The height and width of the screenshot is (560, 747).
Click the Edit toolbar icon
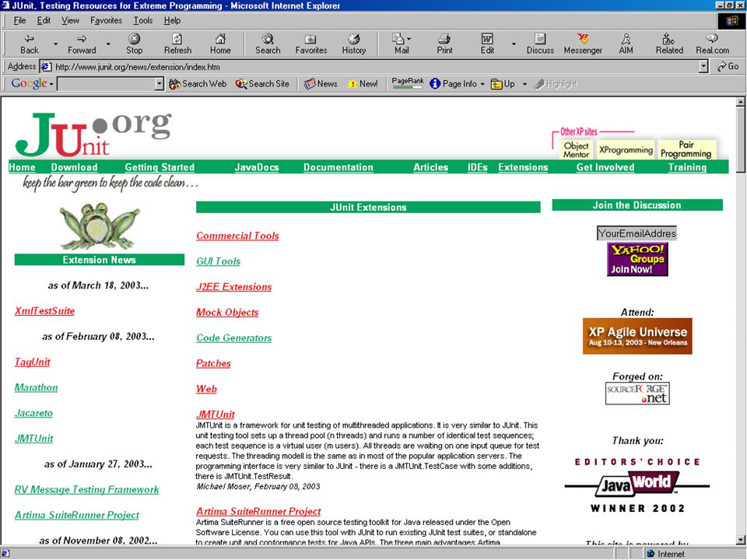(487, 44)
